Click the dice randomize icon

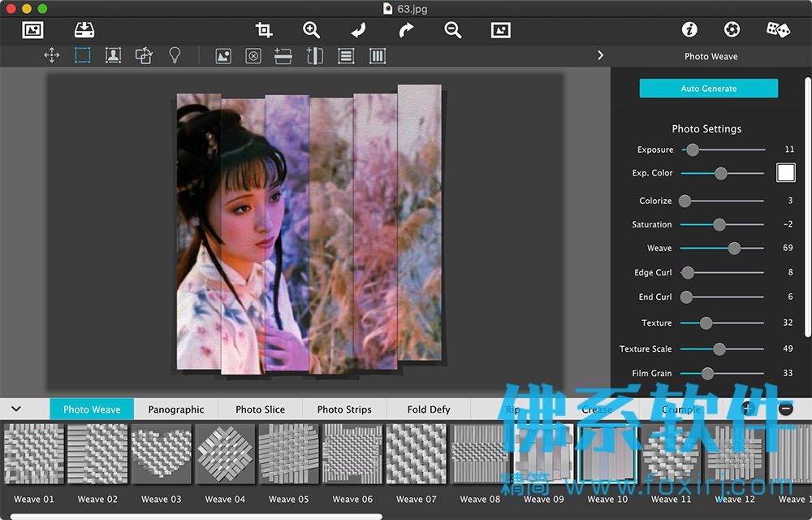778,29
